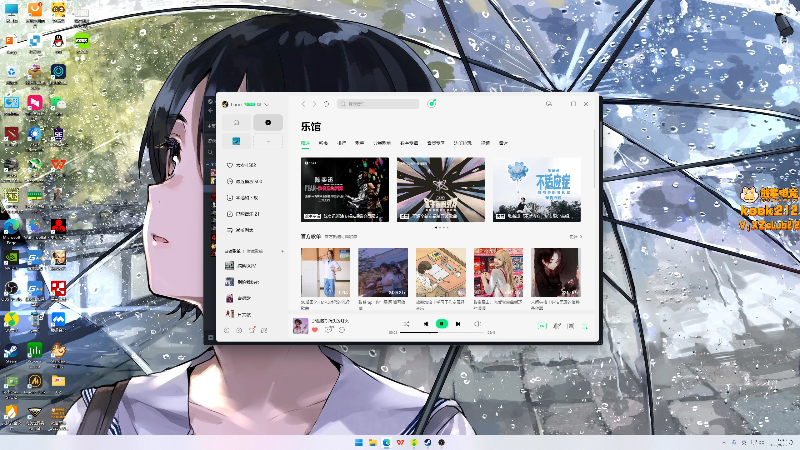The width and height of the screenshot is (800, 450).
Task: Open the green song-recognition icon beside search
Action: point(432,104)
